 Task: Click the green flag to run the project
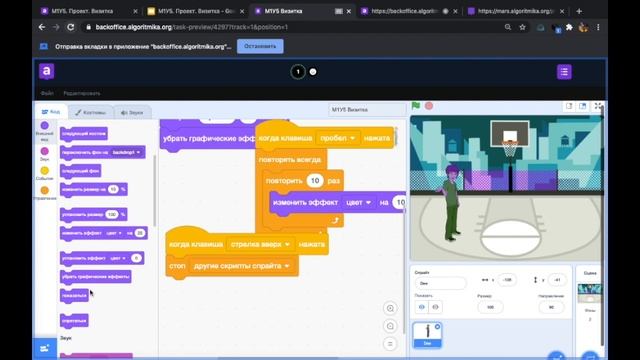coord(416,106)
